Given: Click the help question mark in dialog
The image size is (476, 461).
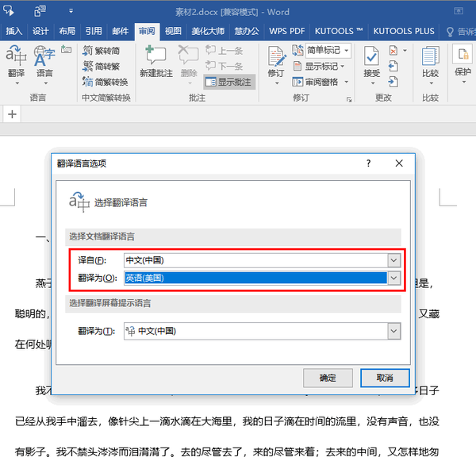Looking at the screenshot, I should (368, 163).
